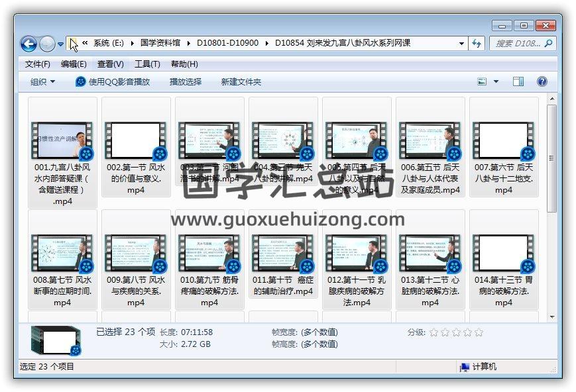Select the 014.第十三节 胃病的破解方法 video
This screenshot has height=392, width=576.
[504, 260]
